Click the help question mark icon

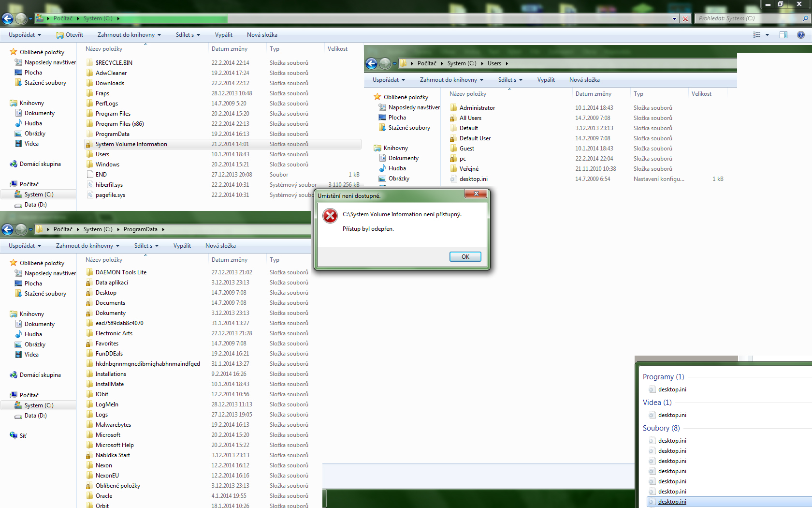801,35
